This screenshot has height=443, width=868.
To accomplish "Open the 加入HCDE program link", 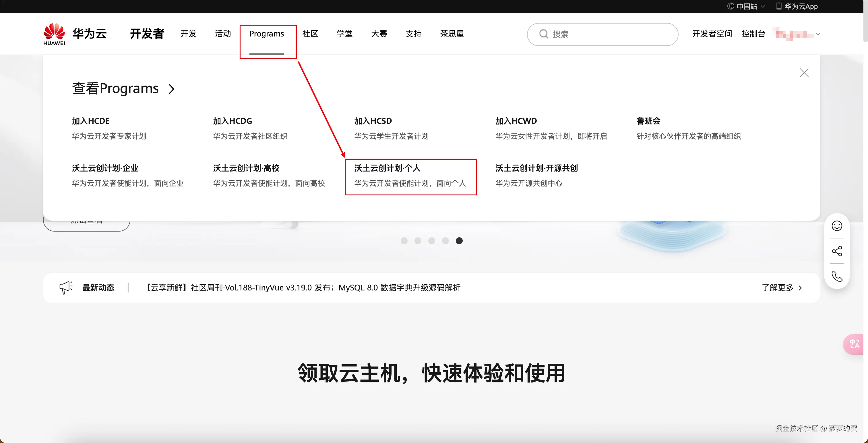I will pyautogui.click(x=91, y=120).
